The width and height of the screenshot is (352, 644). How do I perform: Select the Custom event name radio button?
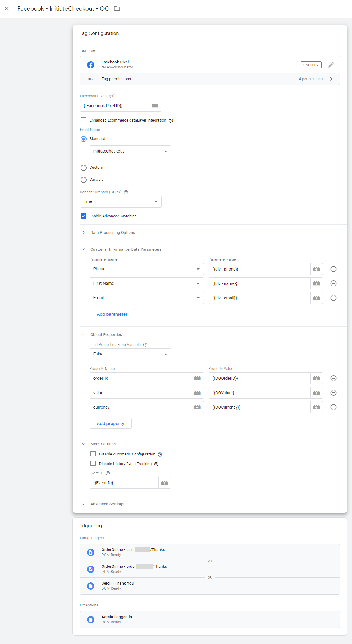pos(84,168)
